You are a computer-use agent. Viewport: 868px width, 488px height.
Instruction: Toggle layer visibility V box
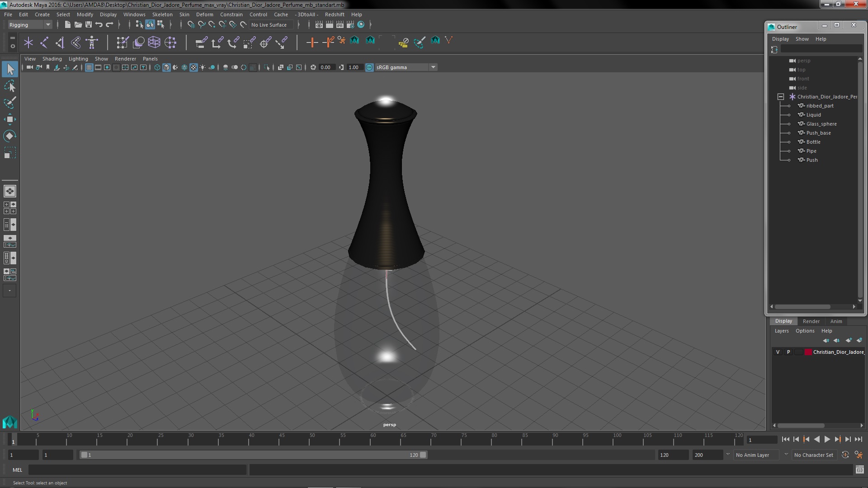click(778, 352)
